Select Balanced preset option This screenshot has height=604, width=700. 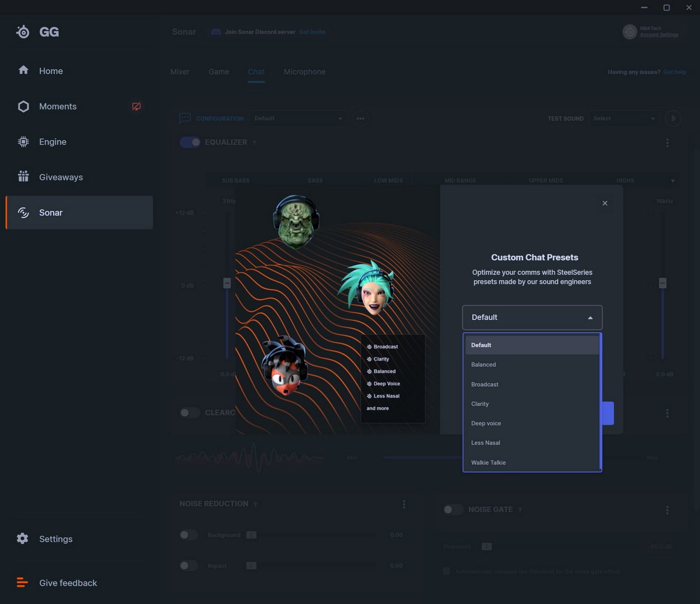(x=532, y=364)
